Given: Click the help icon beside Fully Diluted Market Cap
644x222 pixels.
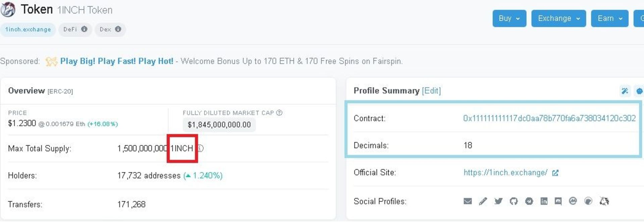Looking at the screenshot, I should tap(279, 113).
